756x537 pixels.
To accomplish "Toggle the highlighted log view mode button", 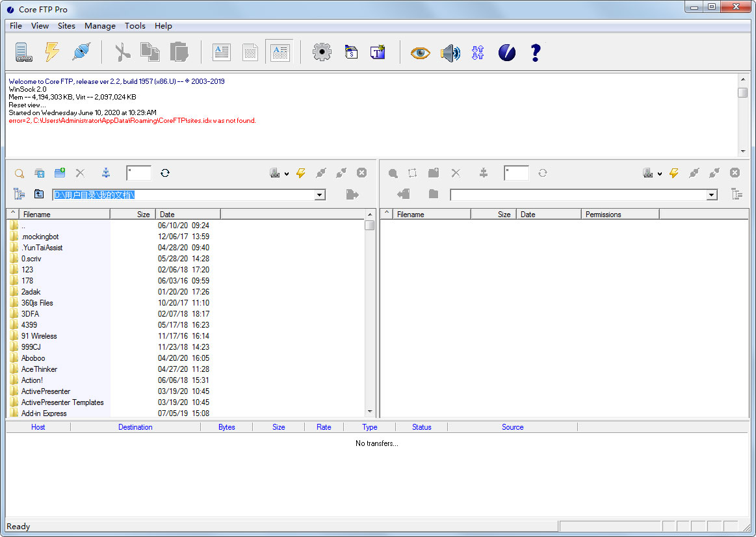I will click(x=280, y=52).
